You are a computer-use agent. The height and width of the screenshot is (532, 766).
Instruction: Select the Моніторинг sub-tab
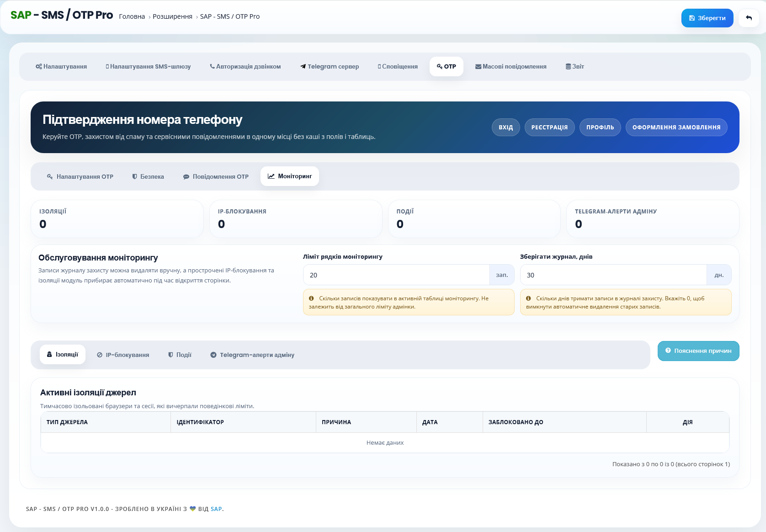click(x=290, y=176)
